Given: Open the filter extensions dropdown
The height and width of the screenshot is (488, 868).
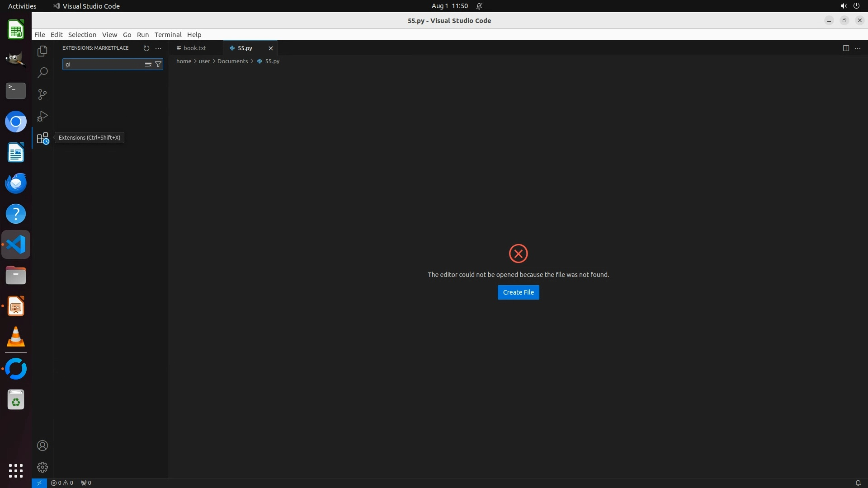Looking at the screenshot, I should (x=158, y=64).
